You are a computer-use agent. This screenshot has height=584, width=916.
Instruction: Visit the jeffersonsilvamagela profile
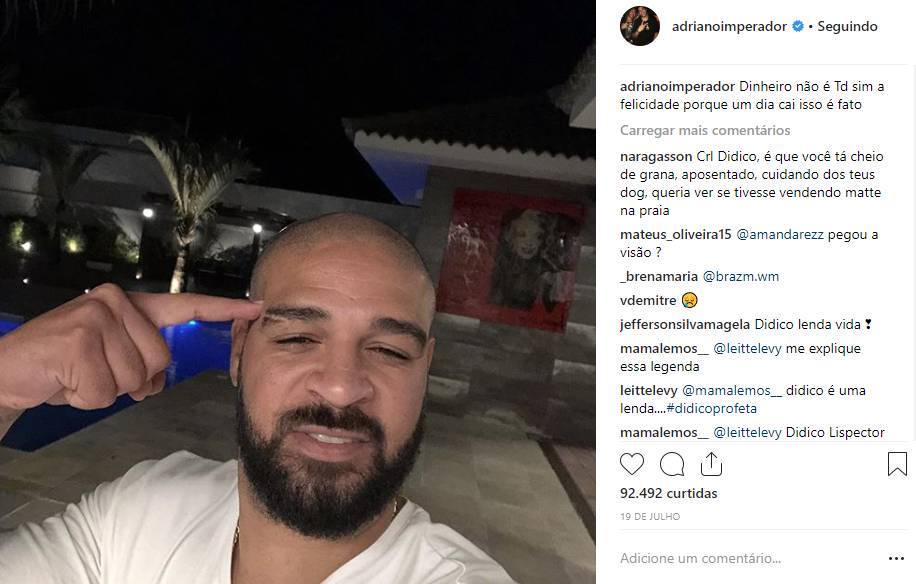click(x=685, y=324)
